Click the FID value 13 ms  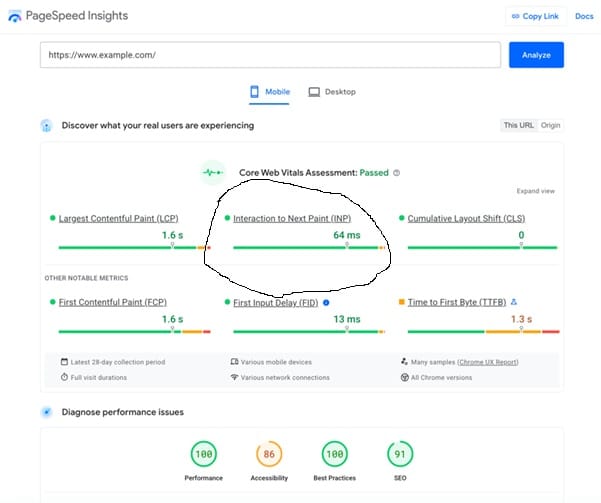[347, 319]
